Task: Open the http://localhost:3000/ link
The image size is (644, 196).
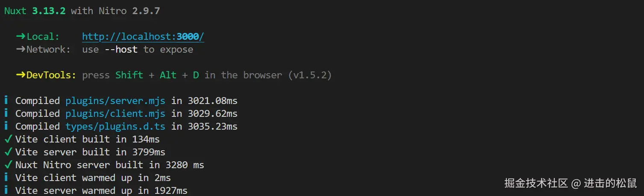Action: pos(143,37)
